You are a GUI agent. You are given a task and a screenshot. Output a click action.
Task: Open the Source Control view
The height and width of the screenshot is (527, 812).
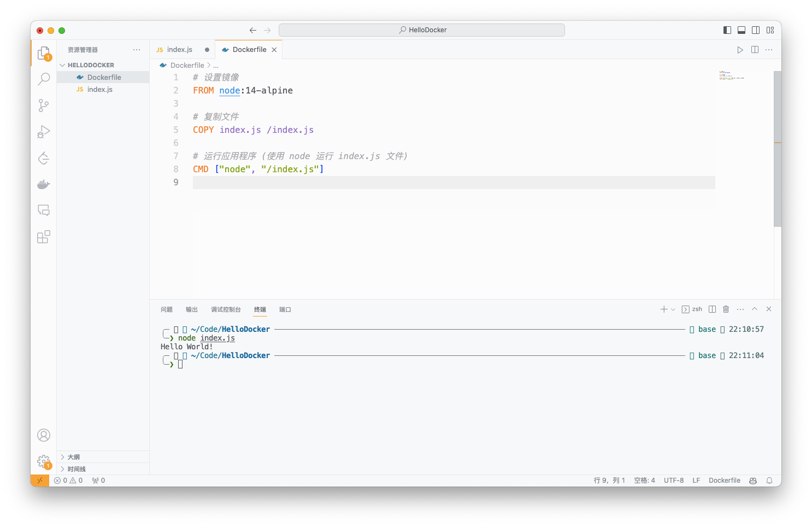(44, 105)
